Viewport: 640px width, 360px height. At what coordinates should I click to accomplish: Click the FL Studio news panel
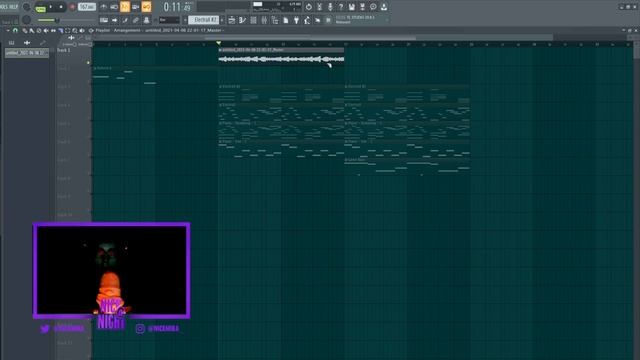tap(360, 20)
